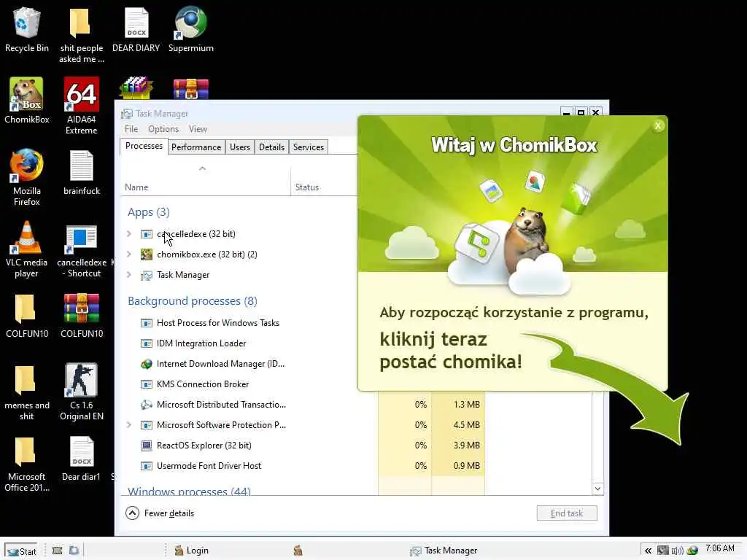Collapse to Fewer details in Task Manager
747x560 pixels.
160,513
